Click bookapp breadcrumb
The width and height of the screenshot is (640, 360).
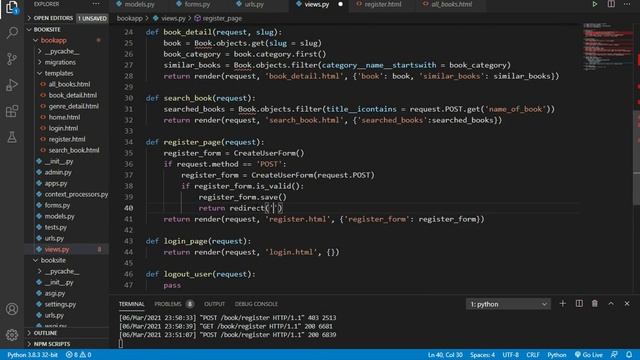coord(129,18)
